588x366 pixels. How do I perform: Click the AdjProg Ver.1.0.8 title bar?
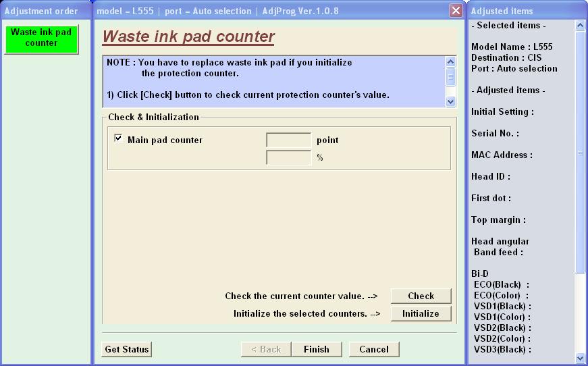pos(270,11)
